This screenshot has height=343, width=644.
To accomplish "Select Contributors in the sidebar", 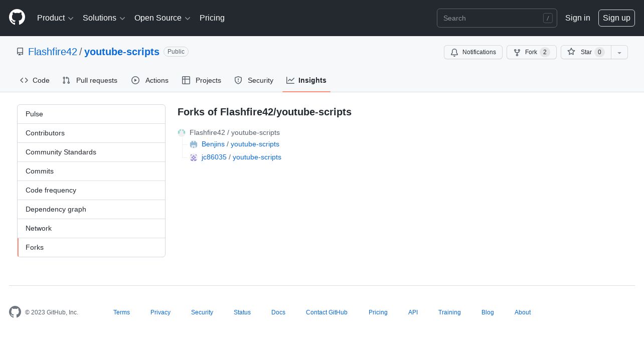I will point(91,133).
